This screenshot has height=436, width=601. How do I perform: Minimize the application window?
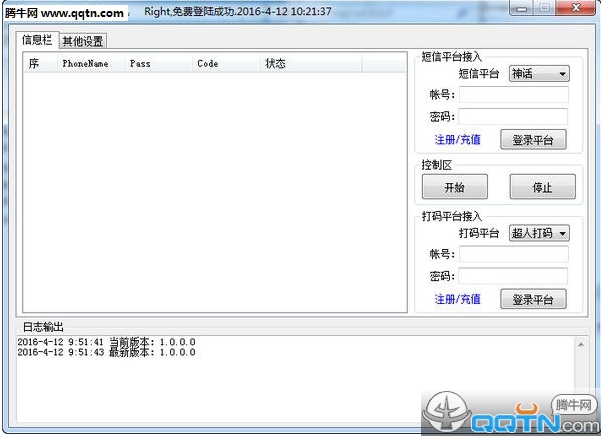pos(521,8)
